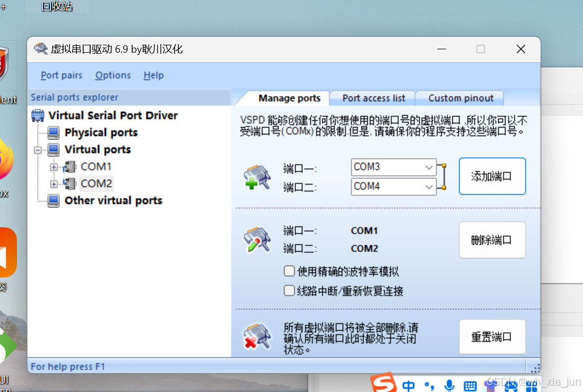This screenshot has height=392, width=583.
Task: Select Virtual Serial Port Driver tree label
Action: (113, 116)
